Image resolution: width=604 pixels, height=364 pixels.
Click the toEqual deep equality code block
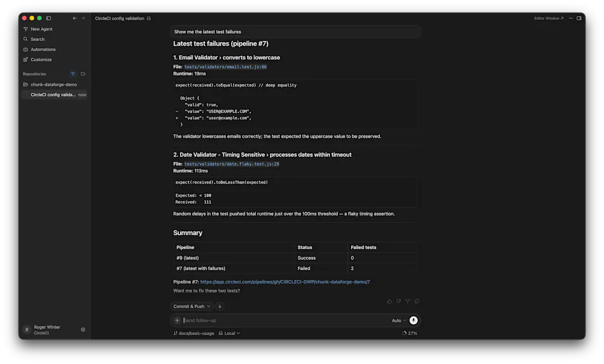(295, 105)
